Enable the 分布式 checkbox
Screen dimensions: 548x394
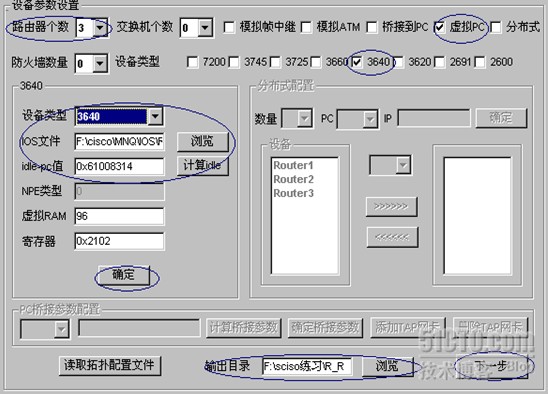pyautogui.click(x=496, y=27)
